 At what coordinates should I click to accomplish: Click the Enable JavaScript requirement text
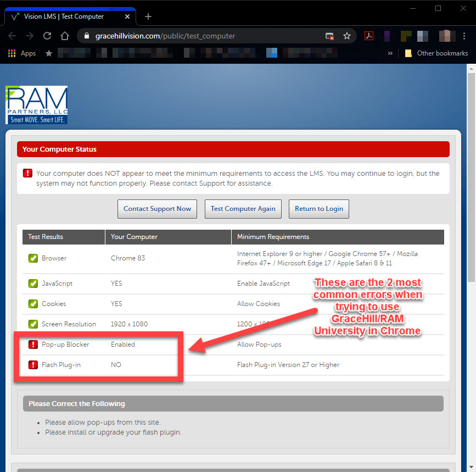264,284
